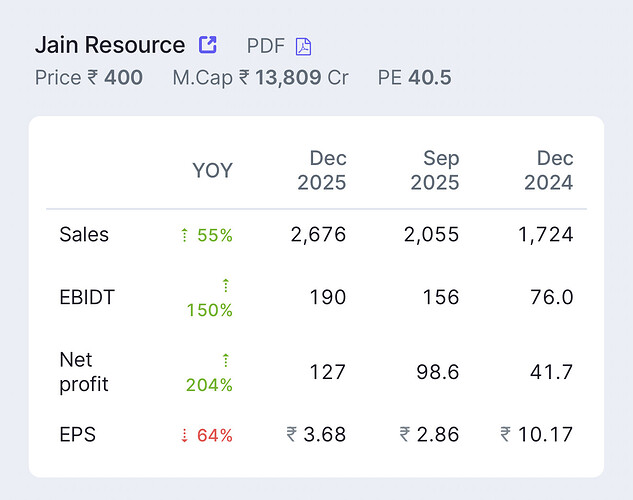Open the external link icon beside Jain Resource
Viewport: 633px width, 500px height.
pos(208,45)
